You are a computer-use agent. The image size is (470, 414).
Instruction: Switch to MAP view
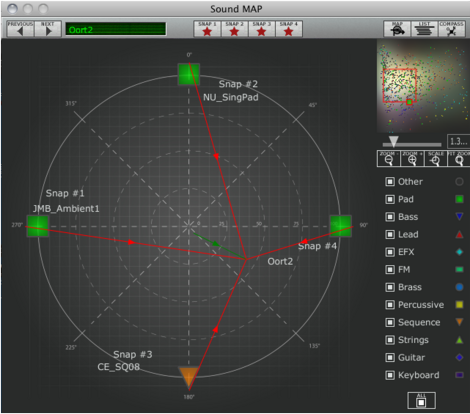tap(397, 29)
